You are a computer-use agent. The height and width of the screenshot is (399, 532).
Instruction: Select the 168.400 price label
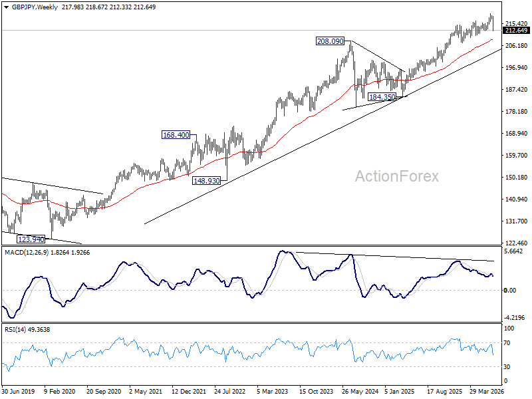(176, 135)
